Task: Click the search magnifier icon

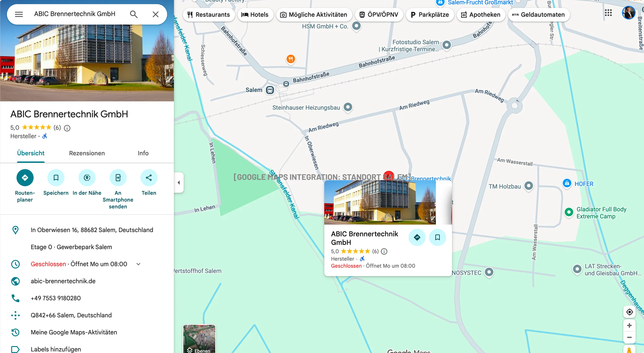Action: (134, 14)
